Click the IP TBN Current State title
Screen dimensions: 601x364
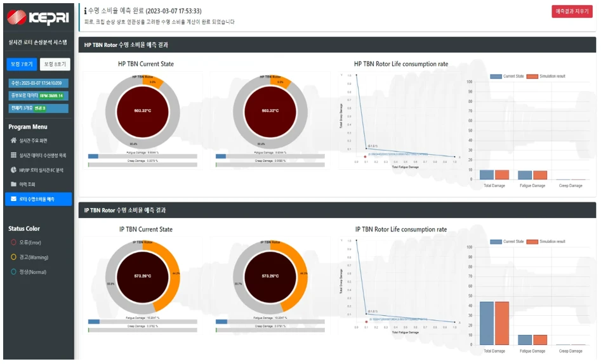[146, 230]
